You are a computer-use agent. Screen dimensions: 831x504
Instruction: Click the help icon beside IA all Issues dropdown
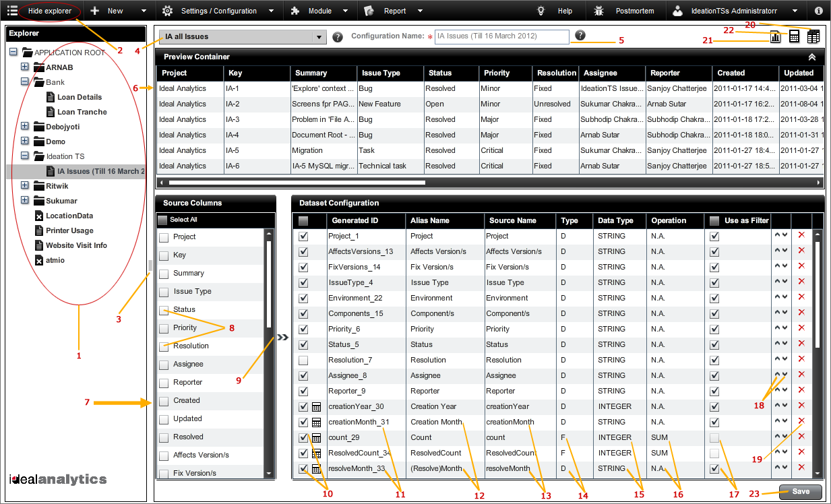click(x=338, y=37)
